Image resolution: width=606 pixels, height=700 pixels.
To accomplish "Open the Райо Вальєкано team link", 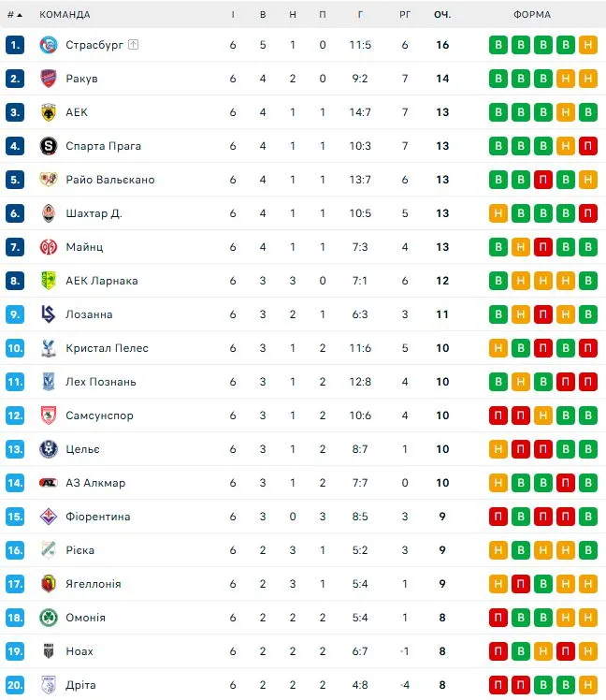I will (x=110, y=180).
